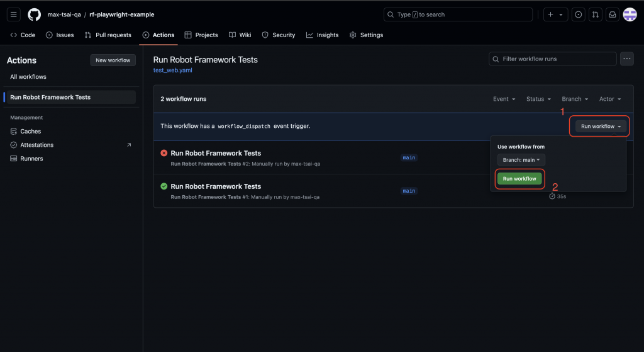Click the Runners server icon
The width and height of the screenshot is (644, 352).
(x=14, y=158)
